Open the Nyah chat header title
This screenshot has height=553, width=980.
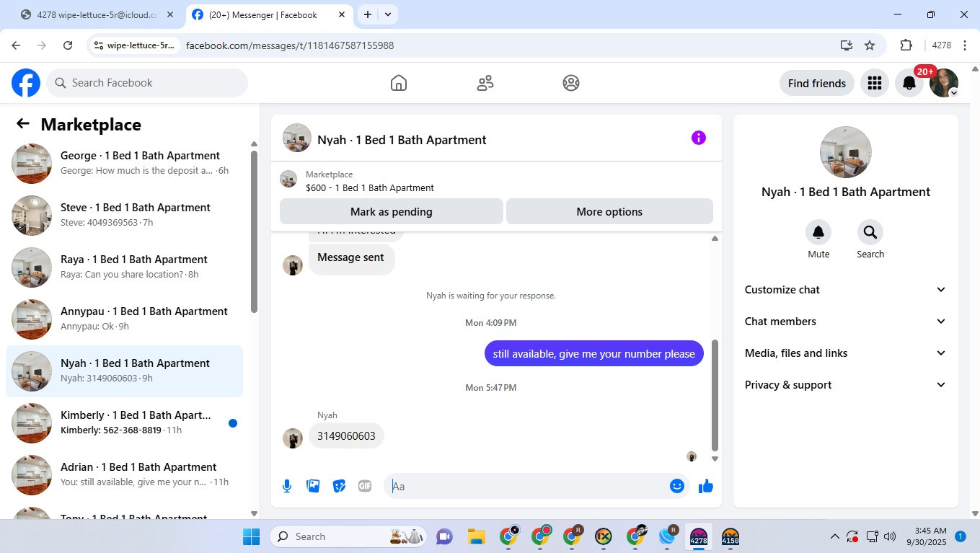tap(402, 140)
